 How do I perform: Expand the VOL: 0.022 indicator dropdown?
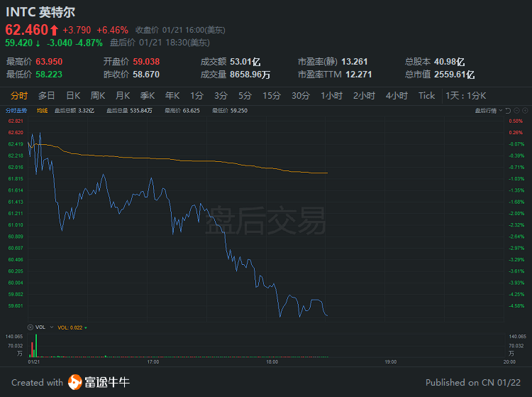point(87,327)
